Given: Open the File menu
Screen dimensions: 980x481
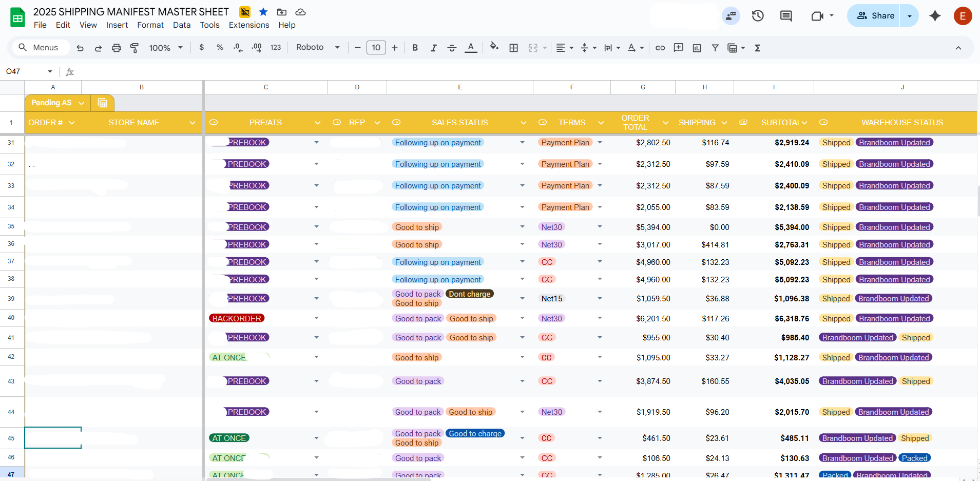Looking at the screenshot, I should click(x=40, y=25).
